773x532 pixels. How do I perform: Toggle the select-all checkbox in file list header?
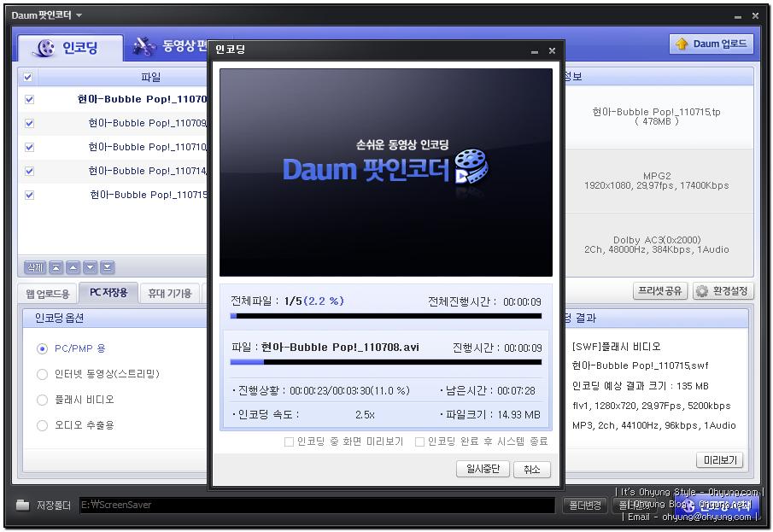27,78
